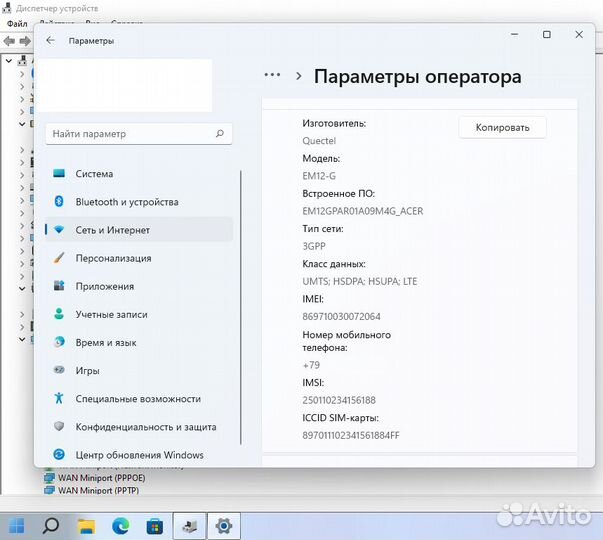Expand the breadcrumb ellipsis menu
The height and width of the screenshot is (540, 603).
click(x=271, y=75)
